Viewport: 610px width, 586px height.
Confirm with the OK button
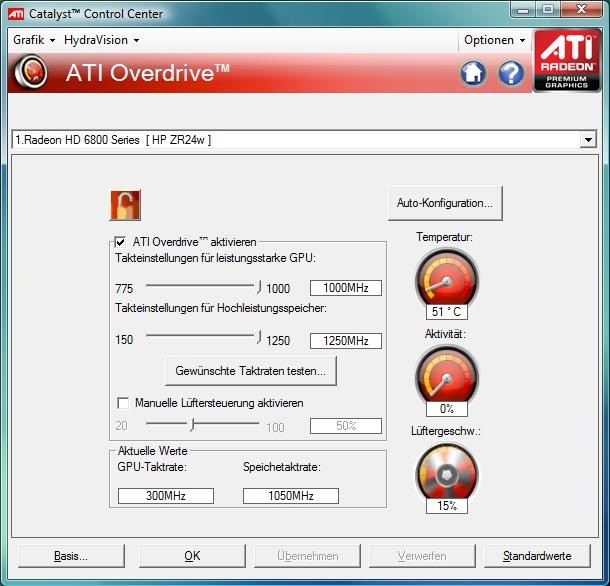pyautogui.click(x=192, y=556)
